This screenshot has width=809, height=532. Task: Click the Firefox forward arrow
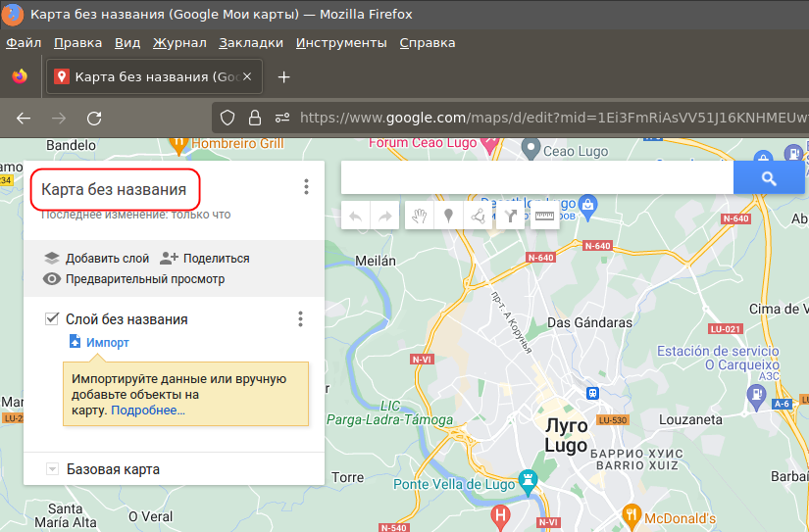pyautogui.click(x=59, y=119)
